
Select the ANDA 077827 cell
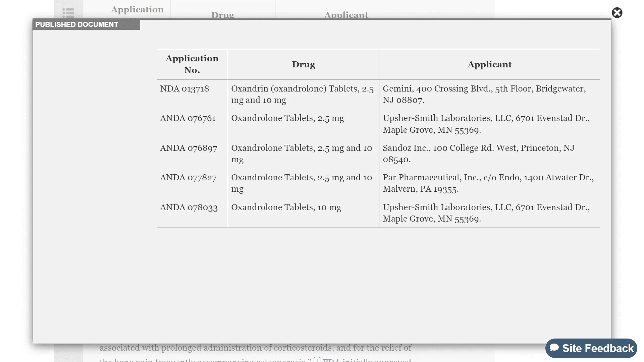(192, 183)
